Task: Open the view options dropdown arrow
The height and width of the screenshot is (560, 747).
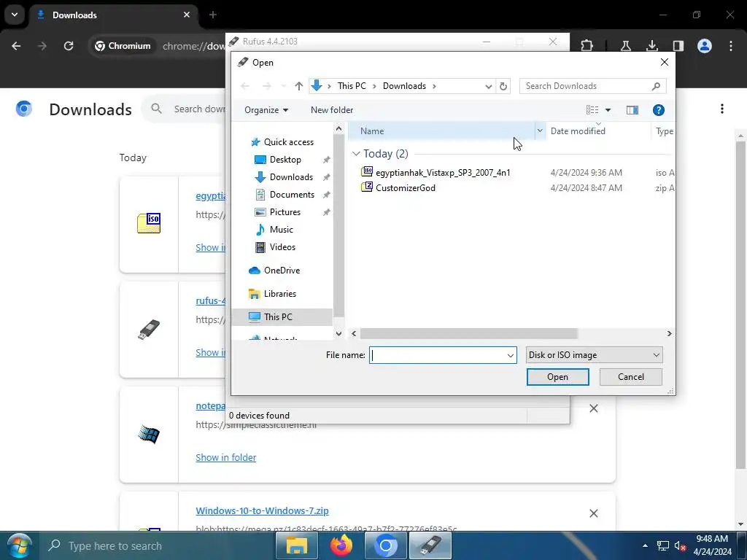Action: 608,110
